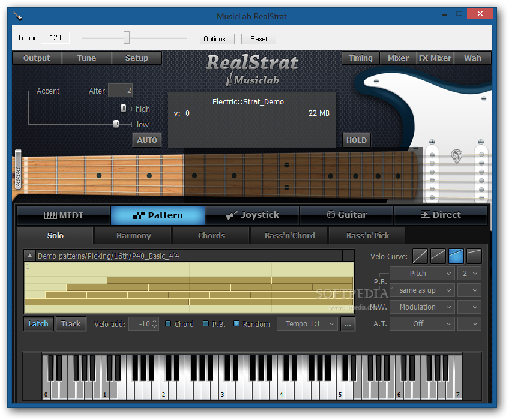The width and height of the screenshot is (509, 420).
Task: Click the Alter value field
Action: [120, 91]
